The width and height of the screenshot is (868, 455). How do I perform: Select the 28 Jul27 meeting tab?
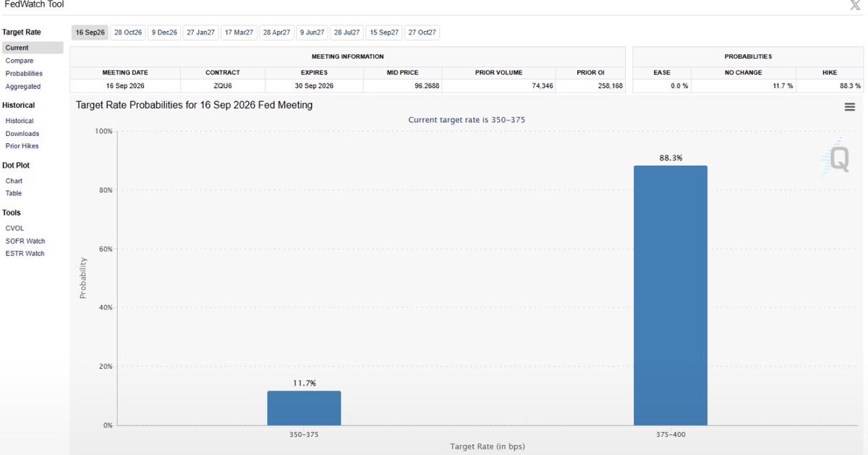coord(347,33)
